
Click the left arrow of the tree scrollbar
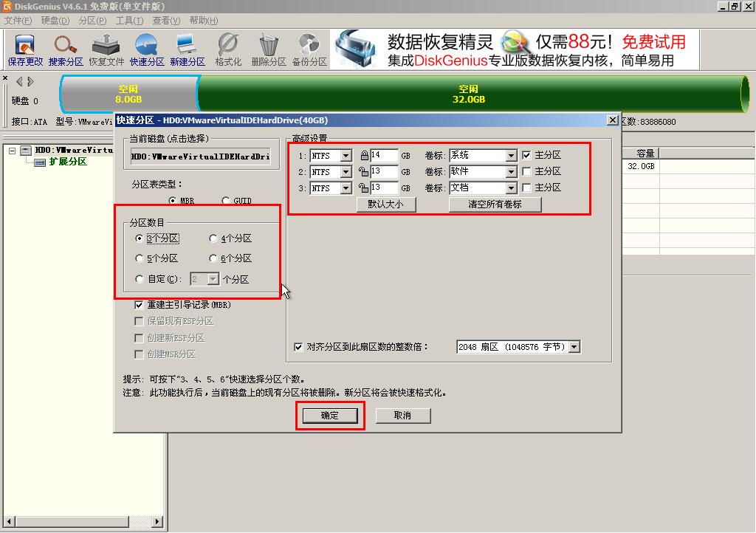[8, 521]
